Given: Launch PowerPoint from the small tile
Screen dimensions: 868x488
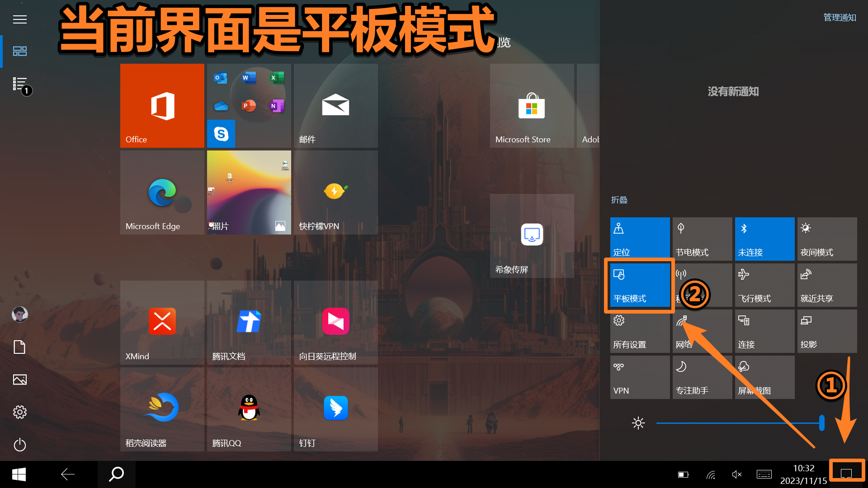Looking at the screenshot, I should click(249, 106).
